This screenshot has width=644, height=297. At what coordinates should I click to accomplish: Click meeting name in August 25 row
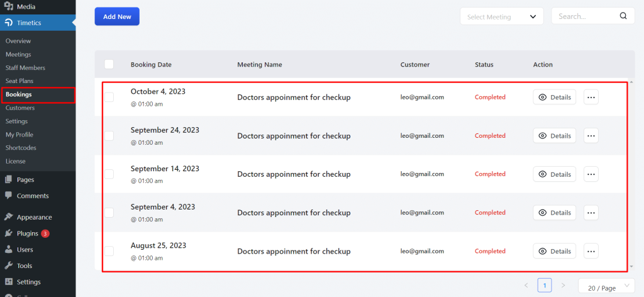(294, 251)
